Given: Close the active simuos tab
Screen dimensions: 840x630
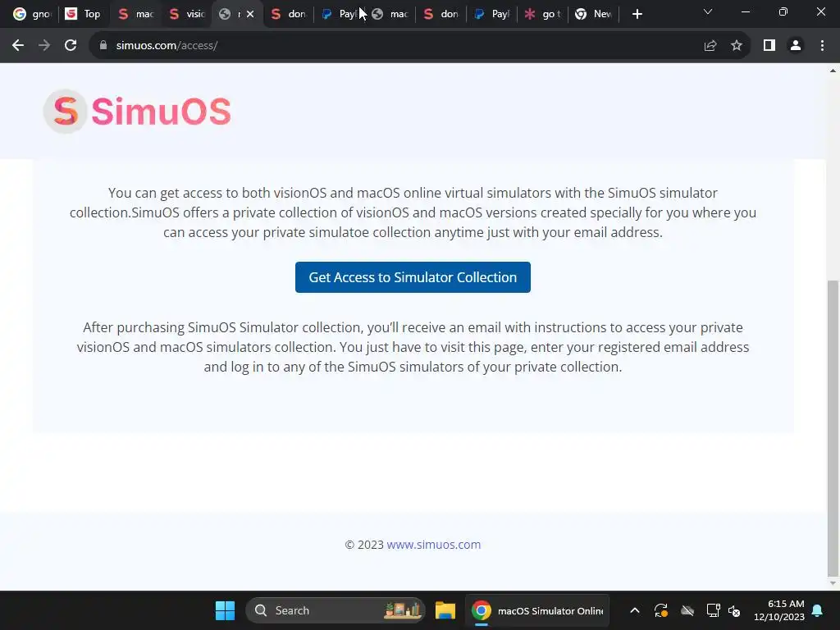Looking at the screenshot, I should point(250,15).
